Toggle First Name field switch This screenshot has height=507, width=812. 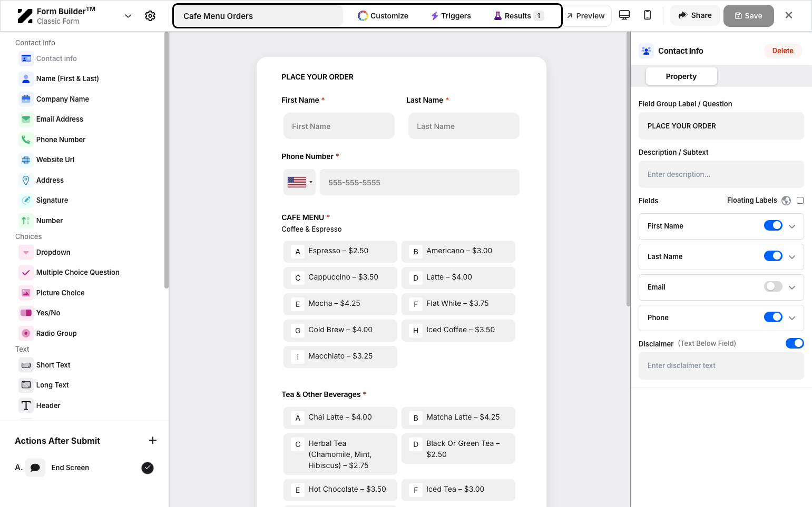tap(773, 225)
